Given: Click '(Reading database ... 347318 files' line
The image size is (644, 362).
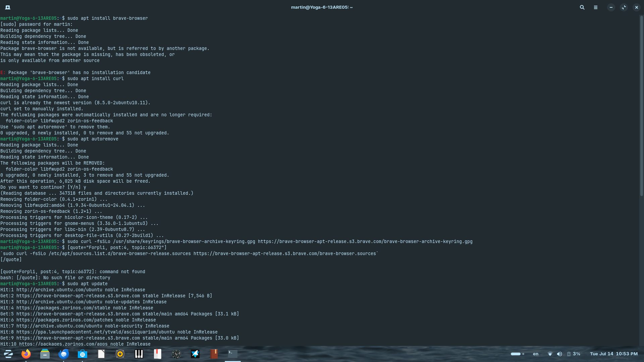Looking at the screenshot, I should click(x=97, y=193).
